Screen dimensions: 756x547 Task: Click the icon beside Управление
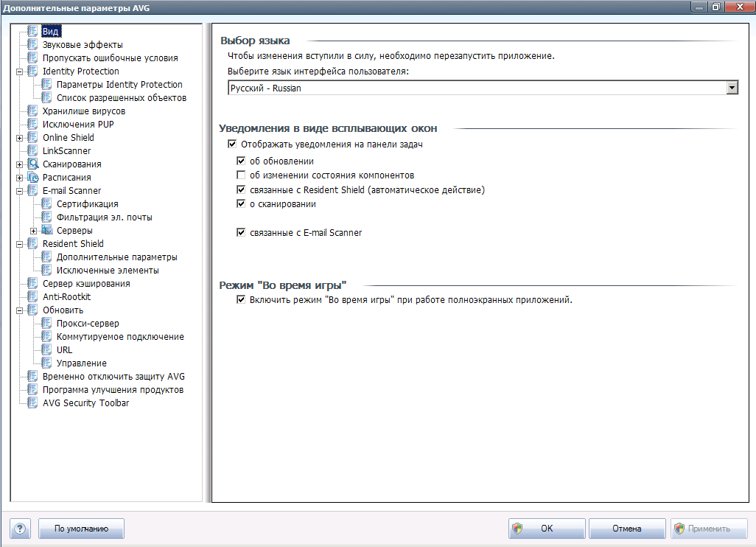[46, 363]
